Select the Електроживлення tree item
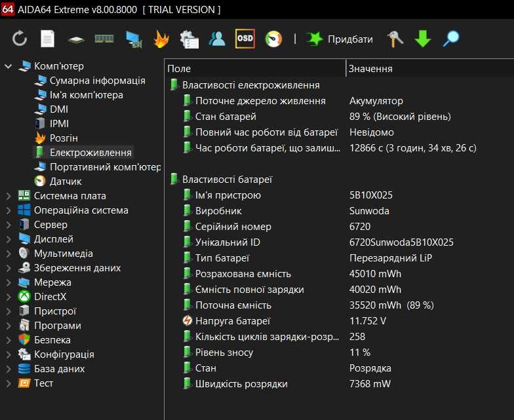The height and width of the screenshot is (420, 514). [x=90, y=153]
